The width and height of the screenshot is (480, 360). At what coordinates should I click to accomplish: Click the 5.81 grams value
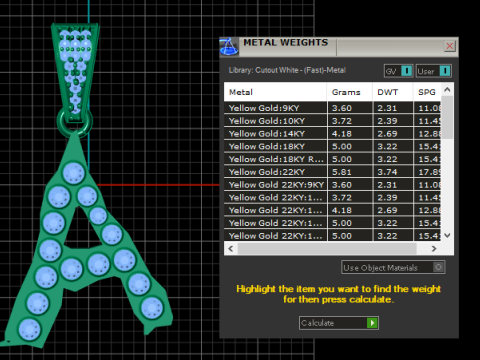[342, 172]
